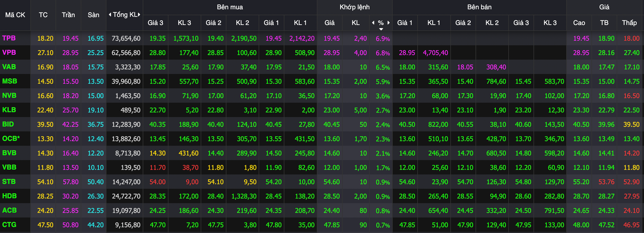The image size is (644, 233).
Task: Click the 6.9% change in TPB row
Action: [x=383, y=39]
